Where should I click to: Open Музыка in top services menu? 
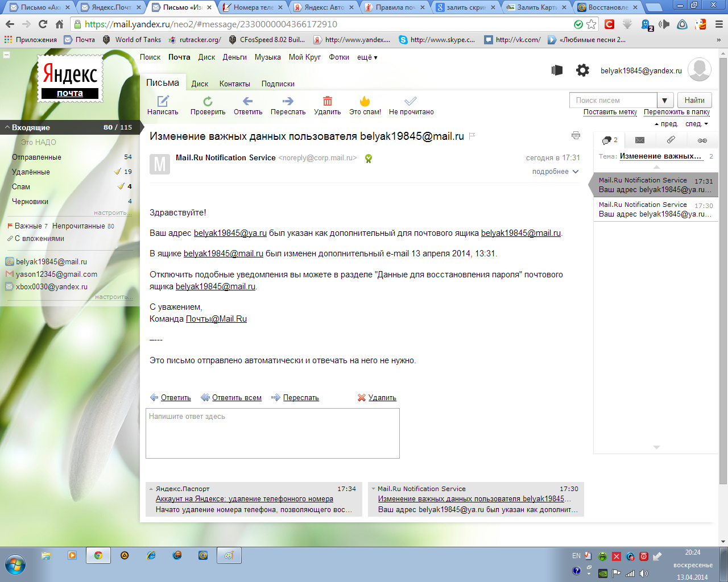point(268,57)
